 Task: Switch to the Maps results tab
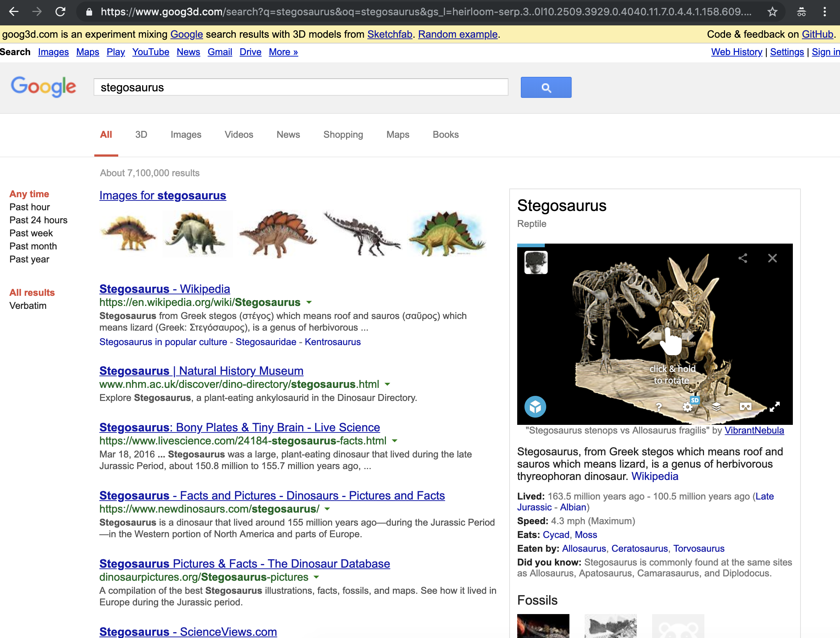398,135
